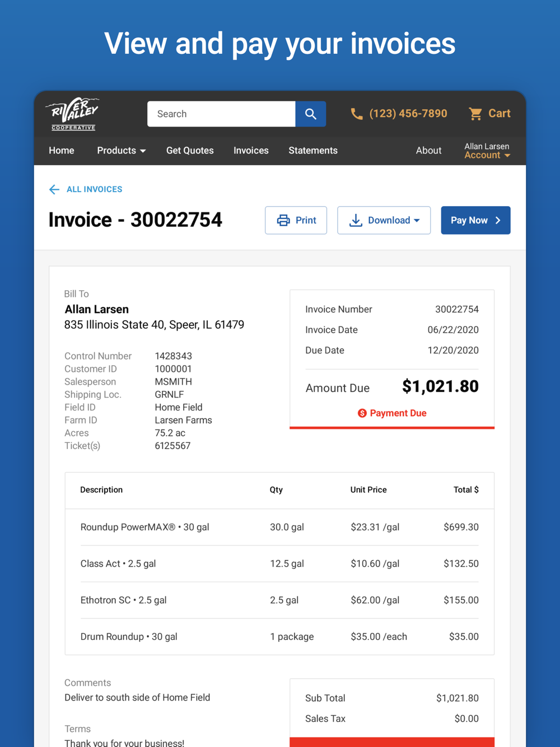The width and height of the screenshot is (560, 747).
Task: Click Field ID value Home Field
Action: (179, 408)
